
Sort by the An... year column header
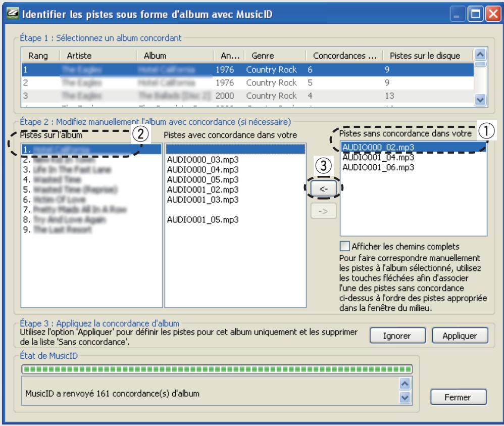229,56
